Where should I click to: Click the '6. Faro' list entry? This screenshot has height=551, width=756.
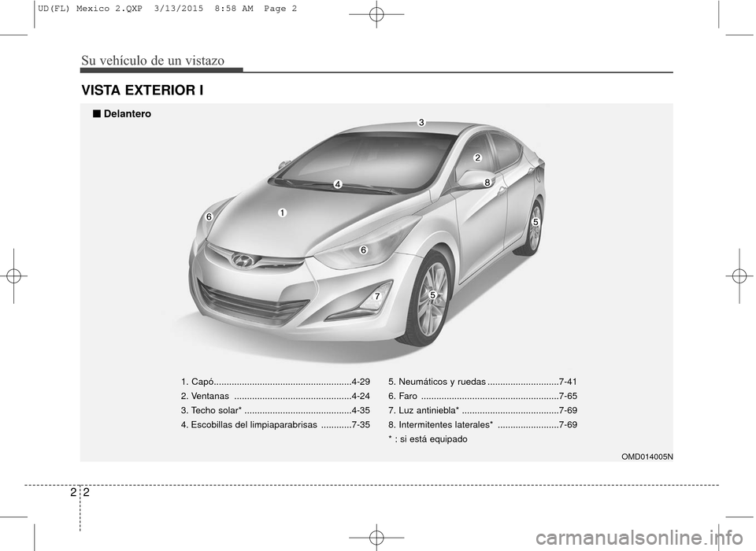(x=483, y=396)
